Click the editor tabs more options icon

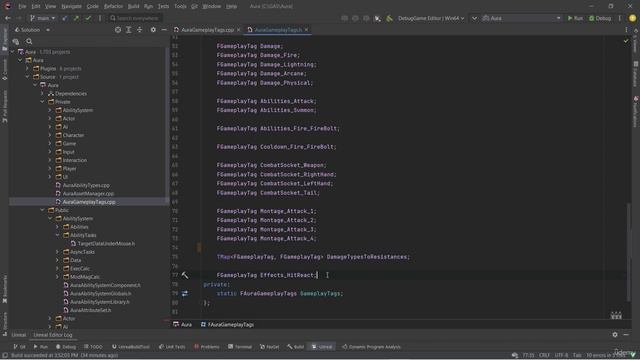click(626, 30)
